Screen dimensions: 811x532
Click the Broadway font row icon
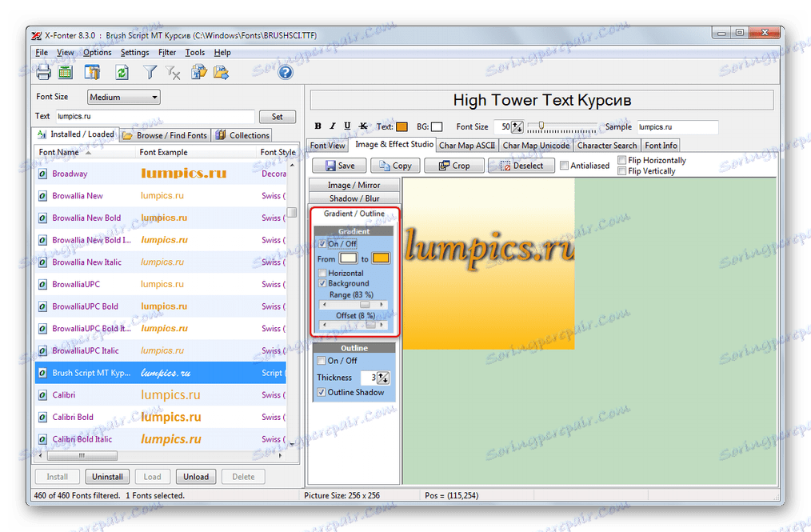(43, 174)
